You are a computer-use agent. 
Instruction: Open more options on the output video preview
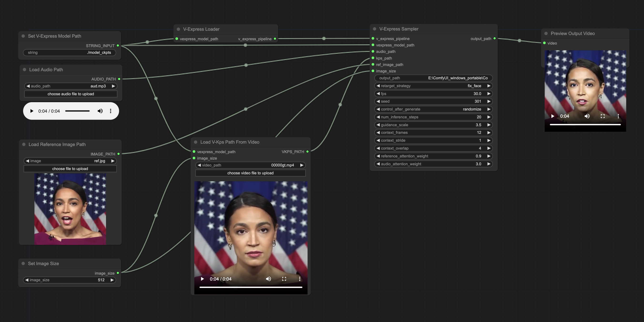tap(618, 116)
